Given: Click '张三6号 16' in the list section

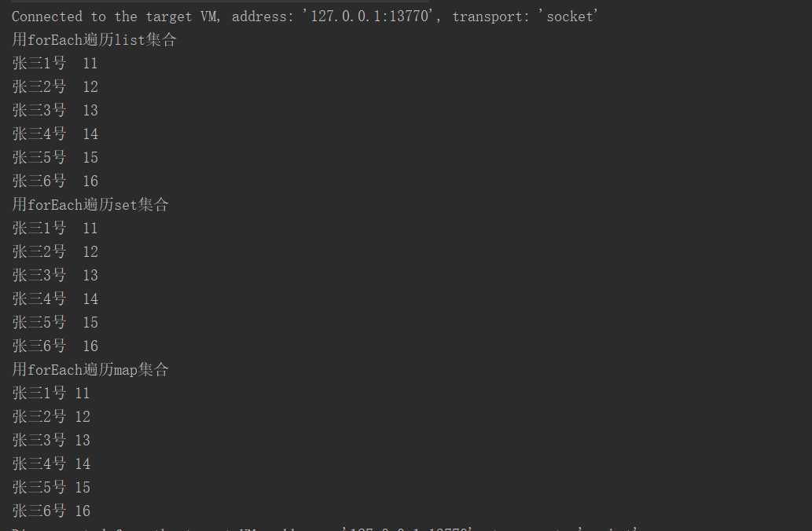Looking at the screenshot, I should pos(55,181).
